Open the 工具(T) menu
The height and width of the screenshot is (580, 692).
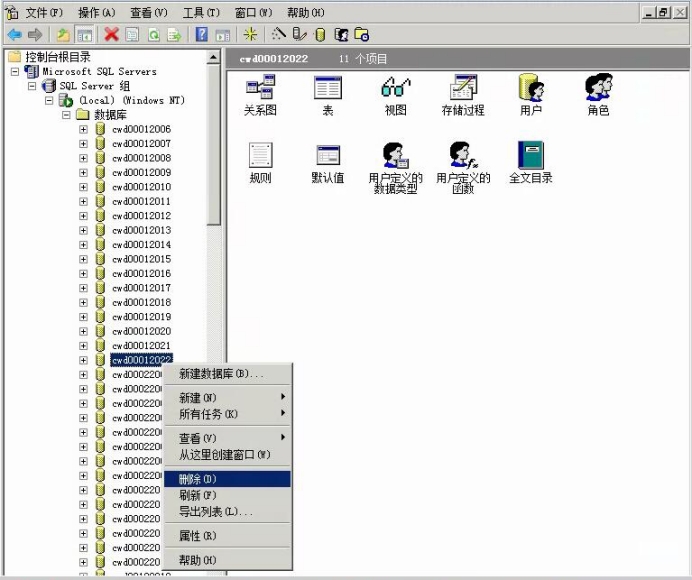click(201, 12)
